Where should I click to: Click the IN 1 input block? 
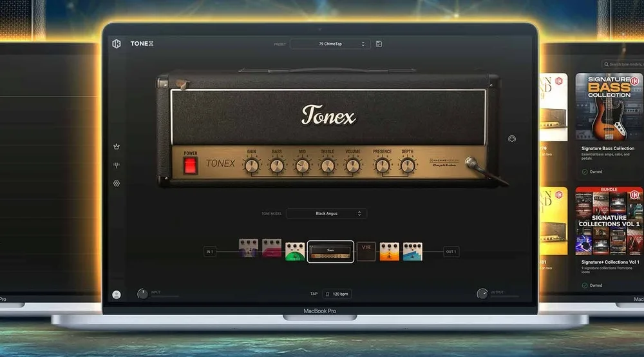point(210,252)
